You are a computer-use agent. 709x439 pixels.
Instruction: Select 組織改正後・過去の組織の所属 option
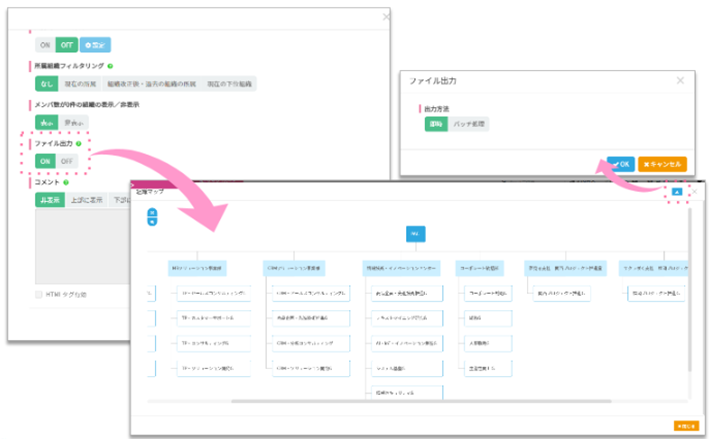(152, 84)
